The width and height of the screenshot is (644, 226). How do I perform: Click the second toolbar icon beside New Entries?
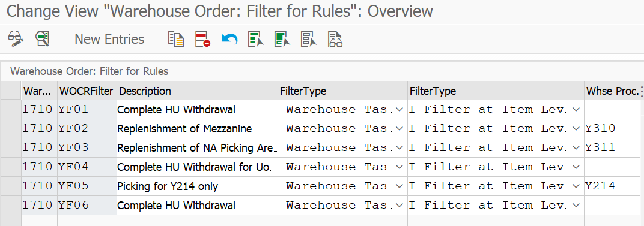click(42, 39)
